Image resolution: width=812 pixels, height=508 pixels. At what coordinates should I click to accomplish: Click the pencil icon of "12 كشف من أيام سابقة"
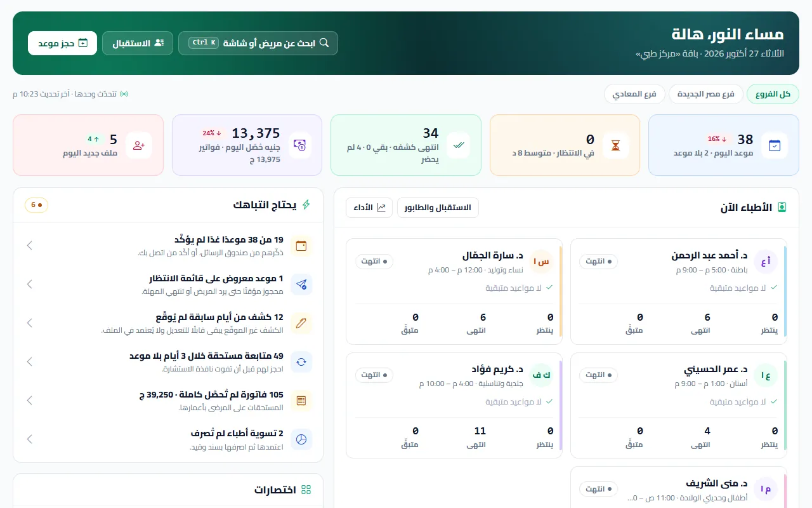(301, 323)
